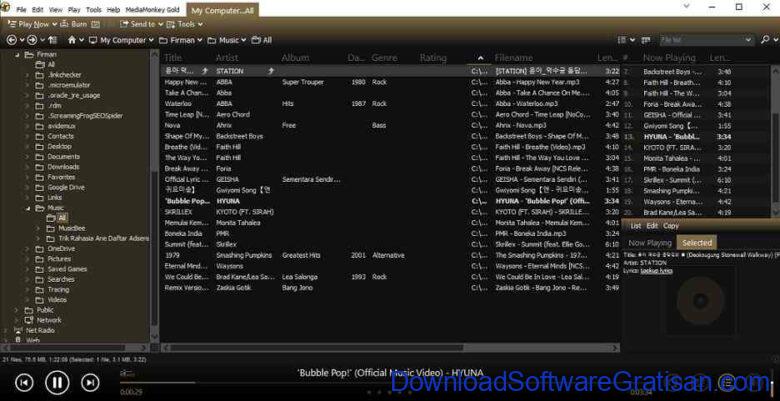
Task: Collapse the Firman tree node
Action: click(17, 55)
